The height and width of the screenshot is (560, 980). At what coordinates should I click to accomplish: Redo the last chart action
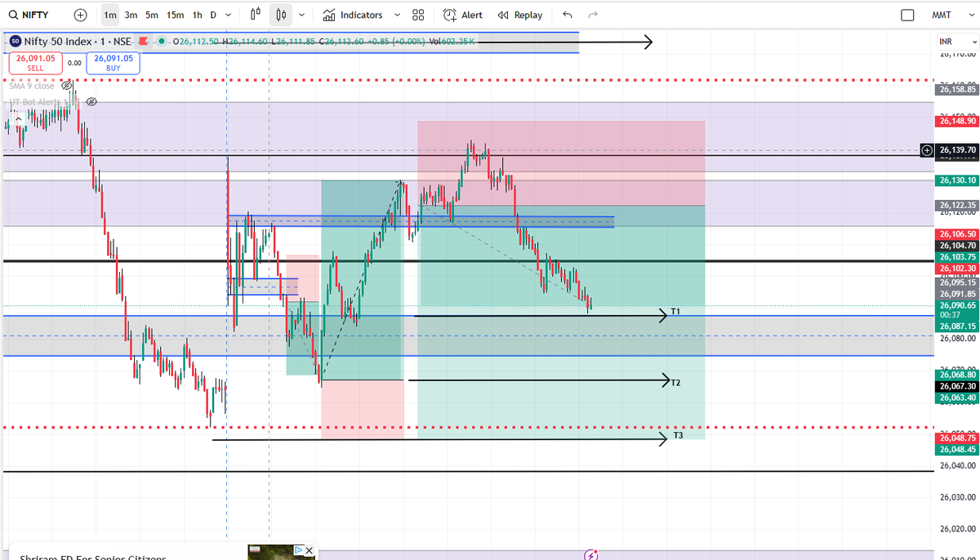593,15
